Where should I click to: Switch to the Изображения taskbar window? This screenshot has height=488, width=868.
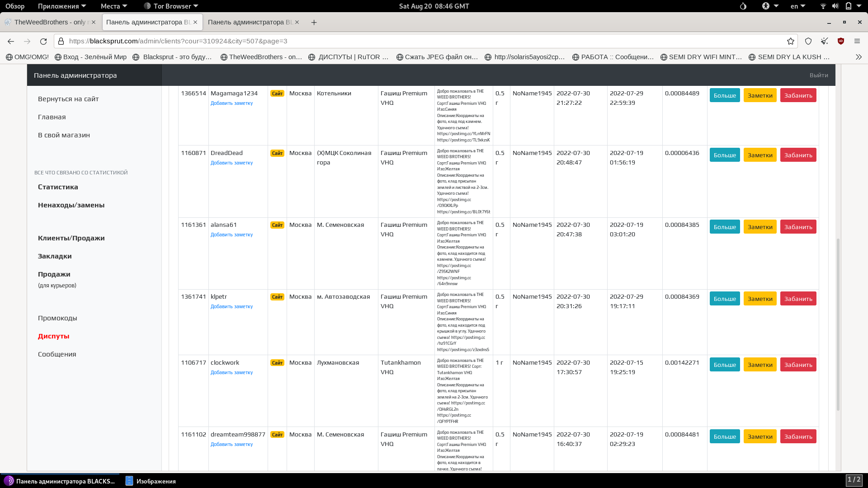tap(151, 481)
